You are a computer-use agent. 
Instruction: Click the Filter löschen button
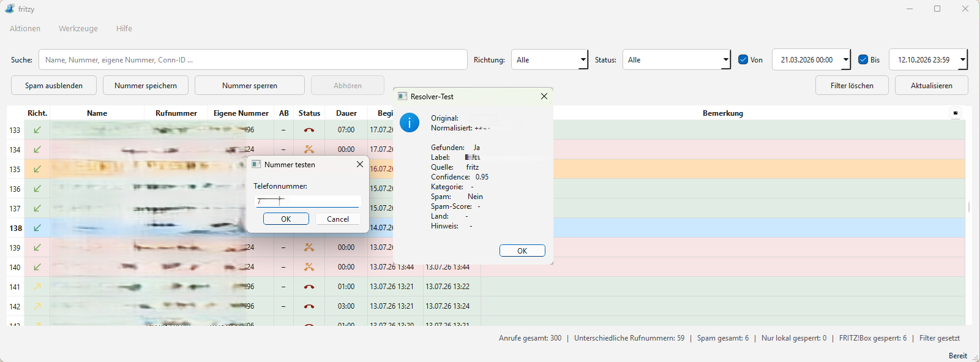tap(852, 86)
